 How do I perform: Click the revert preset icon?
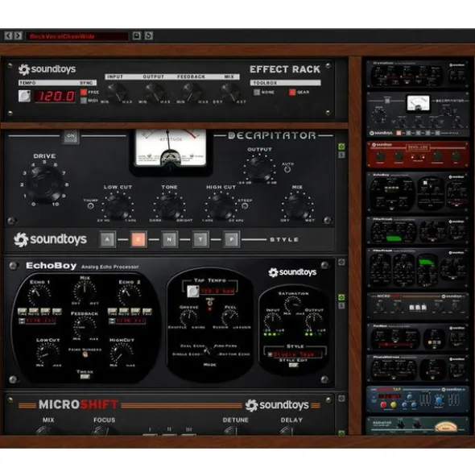[x=148, y=35]
